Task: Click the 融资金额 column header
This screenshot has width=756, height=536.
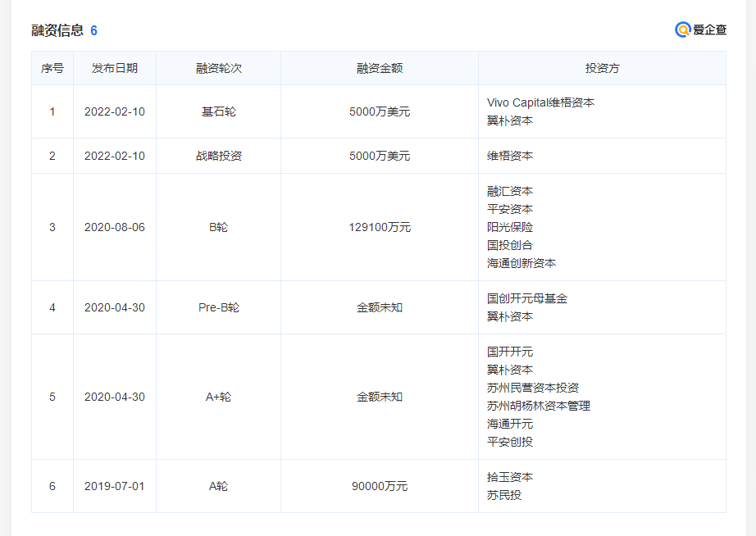Action: (379, 68)
